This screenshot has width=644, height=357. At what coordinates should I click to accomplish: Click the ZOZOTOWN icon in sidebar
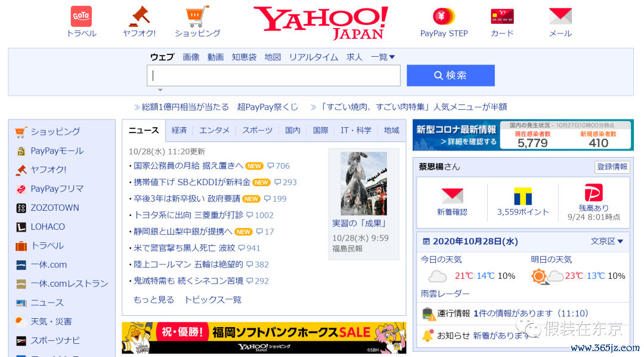pos(21,208)
